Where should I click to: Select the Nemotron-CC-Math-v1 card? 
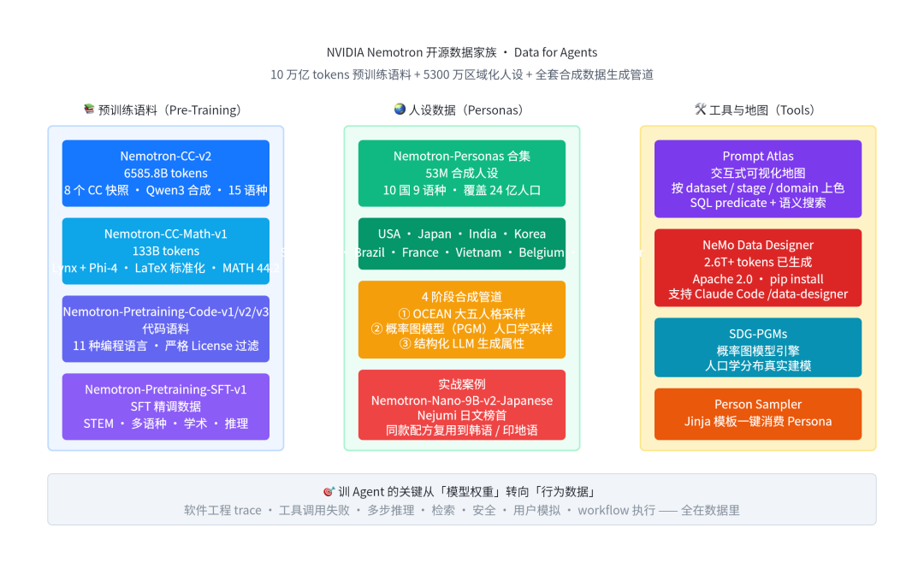pyautogui.click(x=166, y=251)
